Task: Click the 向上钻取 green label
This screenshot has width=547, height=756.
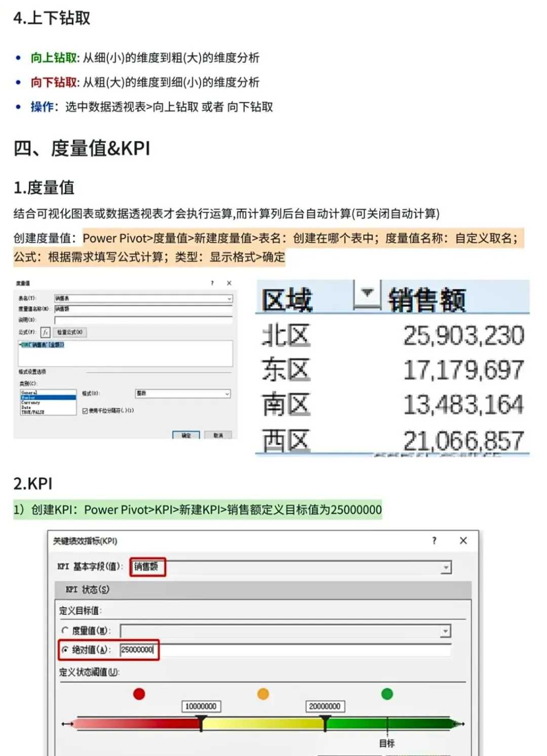Action: (x=54, y=58)
